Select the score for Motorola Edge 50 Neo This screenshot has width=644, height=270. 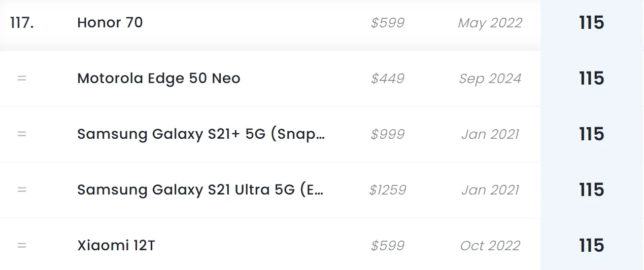tap(591, 79)
